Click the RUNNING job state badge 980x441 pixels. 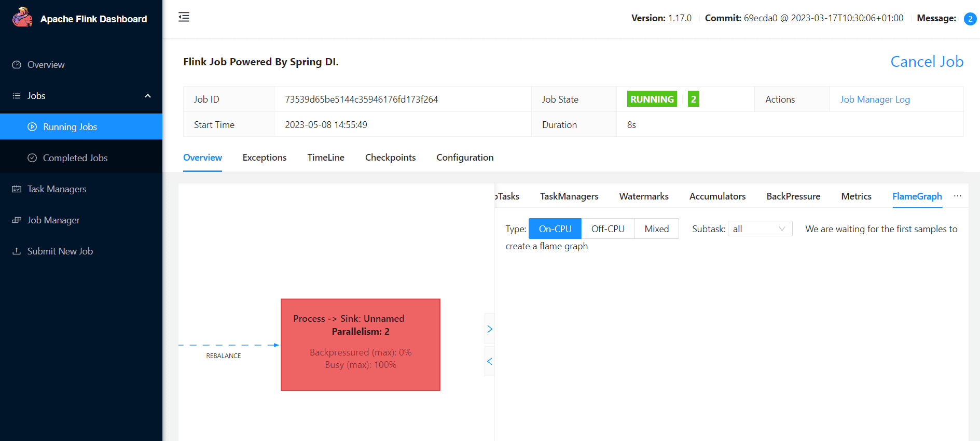(x=652, y=99)
